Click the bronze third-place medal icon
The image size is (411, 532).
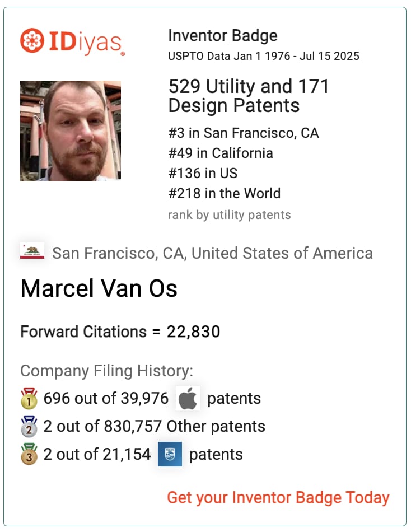(x=29, y=454)
